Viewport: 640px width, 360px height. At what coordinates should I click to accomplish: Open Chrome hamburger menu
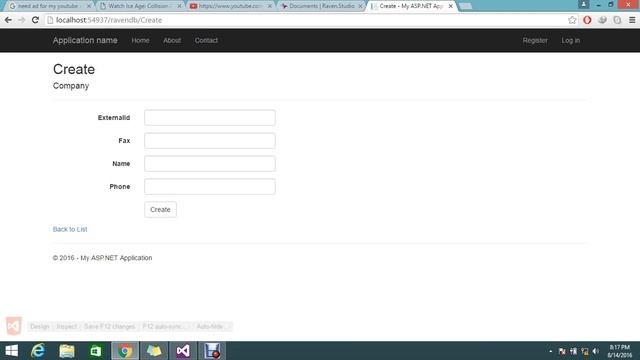click(632, 20)
